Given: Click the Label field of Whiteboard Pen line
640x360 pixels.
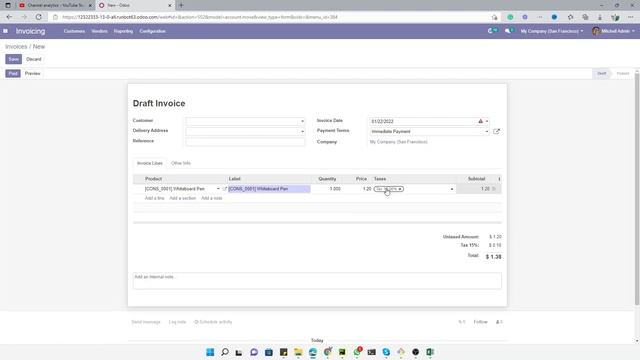Looking at the screenshot, I should click(x=269, y=189).
